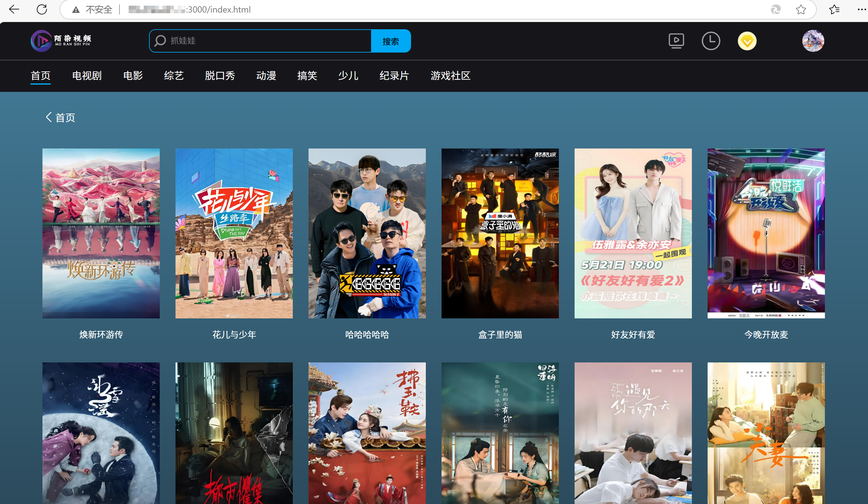Click the magnifier icon in search box
Viewport: 868px width, 504px height.
(x=160, y=41)
